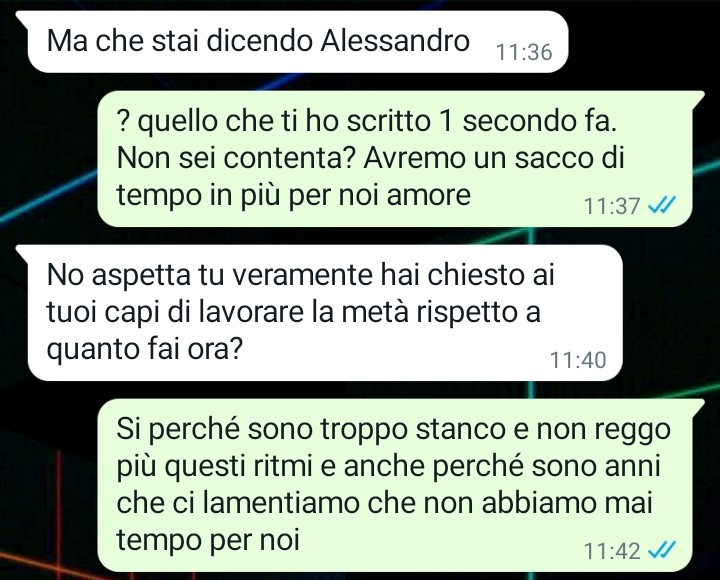This screenshot has height=580, width=720.
Task: Click the text 'quanto fai ora?'
Action: pyautogui.click(x=144, y=350)
